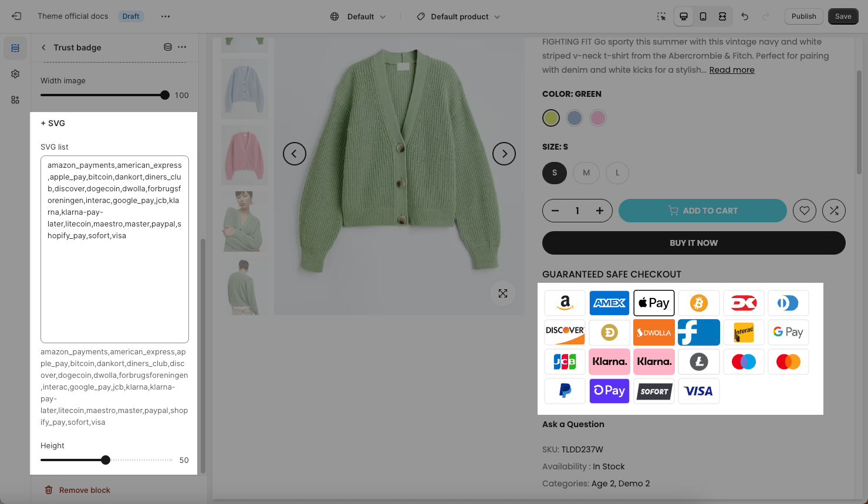This screenshot has height=504, width=868.
Task: Switch to fullscreen preview icon
Action: point(722,16)
